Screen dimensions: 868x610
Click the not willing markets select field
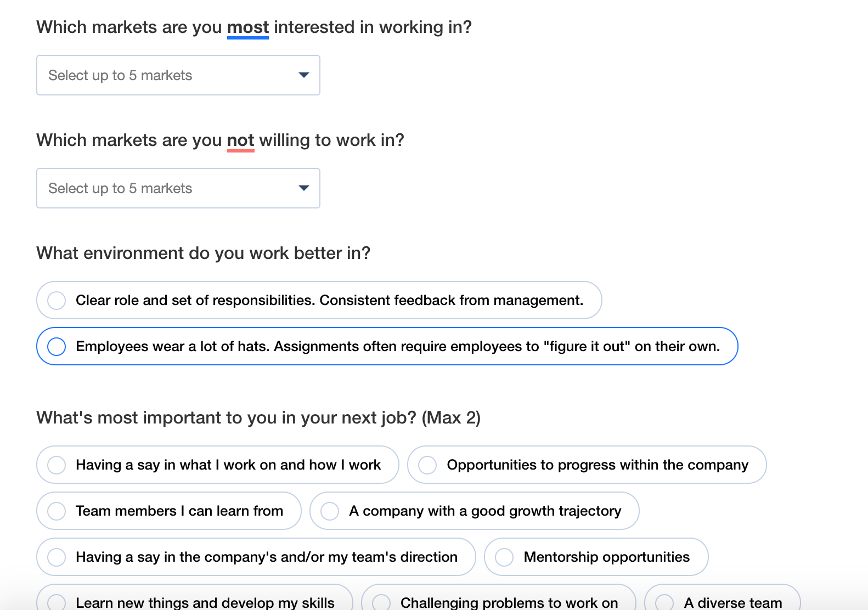(x=178, y=188)
